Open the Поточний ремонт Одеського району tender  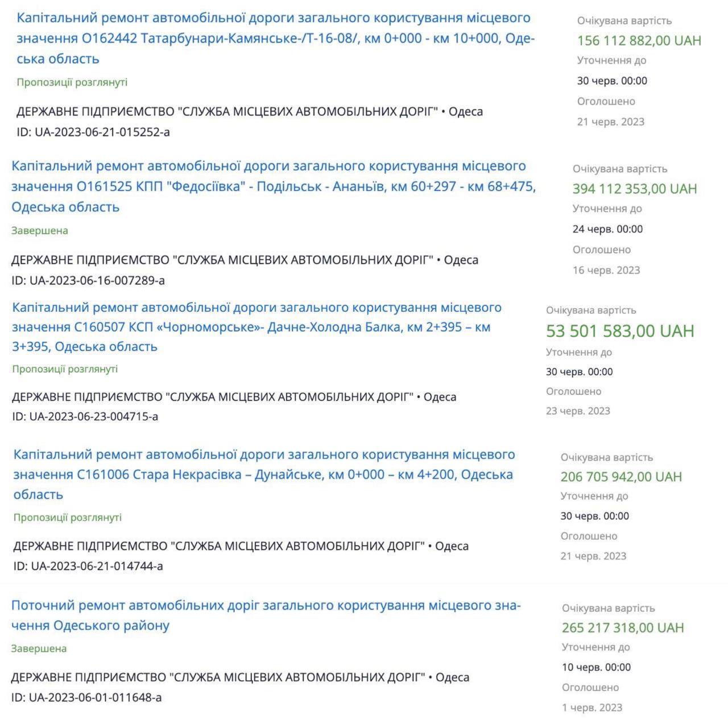(266, 615)
